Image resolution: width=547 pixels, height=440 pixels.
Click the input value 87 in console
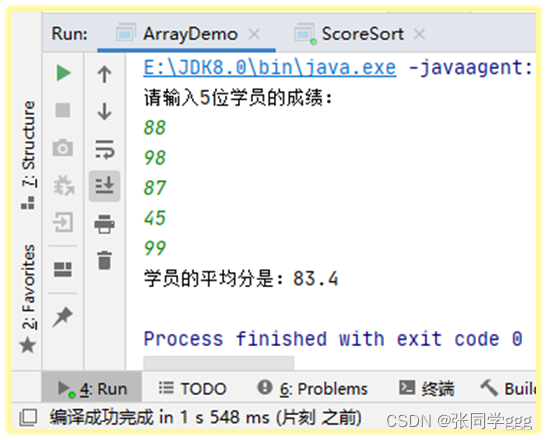click(155, 188)
